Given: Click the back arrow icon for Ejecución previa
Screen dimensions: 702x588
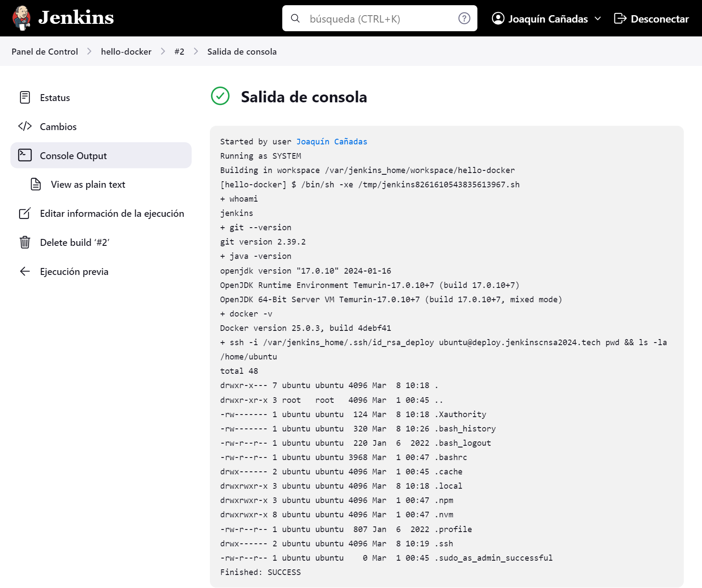Looking at the screenshot, I should coord(25,271).
